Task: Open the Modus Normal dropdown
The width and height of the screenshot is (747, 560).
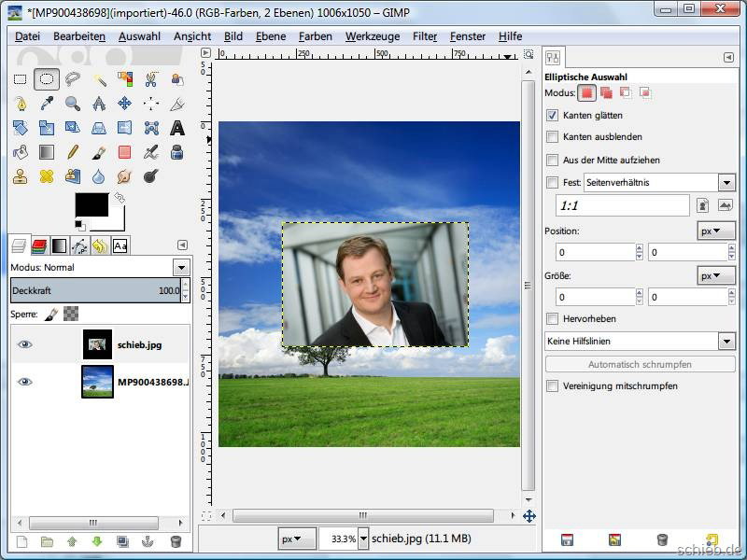Action: coord(181,268)
